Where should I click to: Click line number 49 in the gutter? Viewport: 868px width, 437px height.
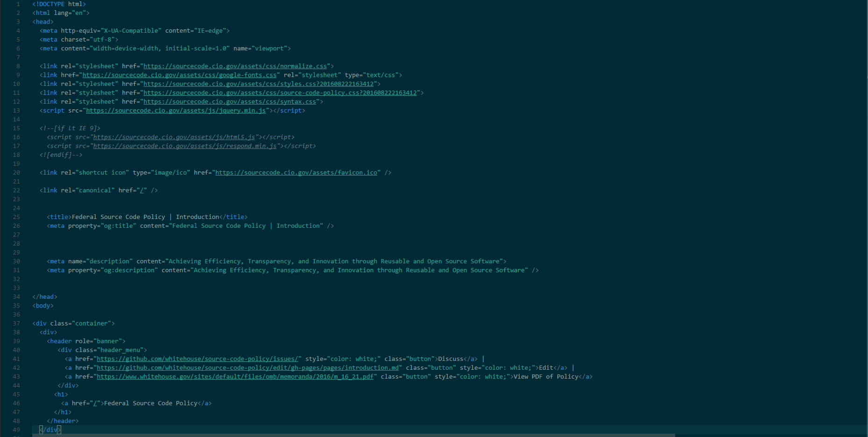pyautogui.click(x=16, y=430)
